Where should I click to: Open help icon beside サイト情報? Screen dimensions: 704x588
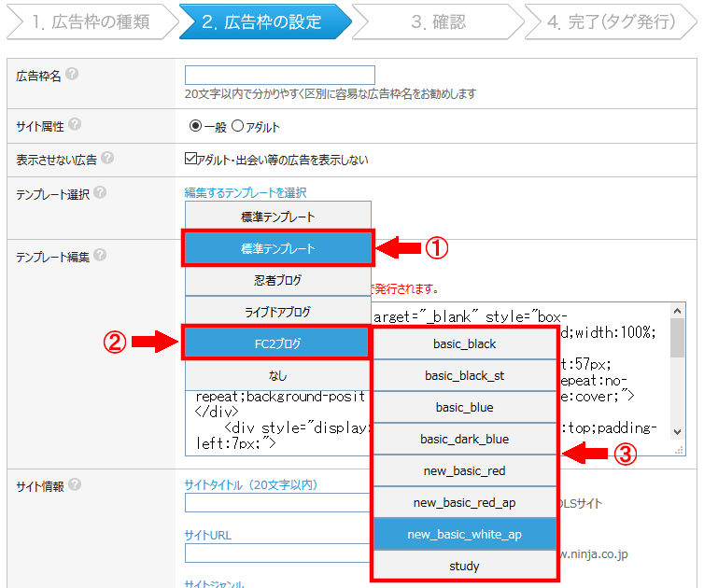tap(75, 484)
